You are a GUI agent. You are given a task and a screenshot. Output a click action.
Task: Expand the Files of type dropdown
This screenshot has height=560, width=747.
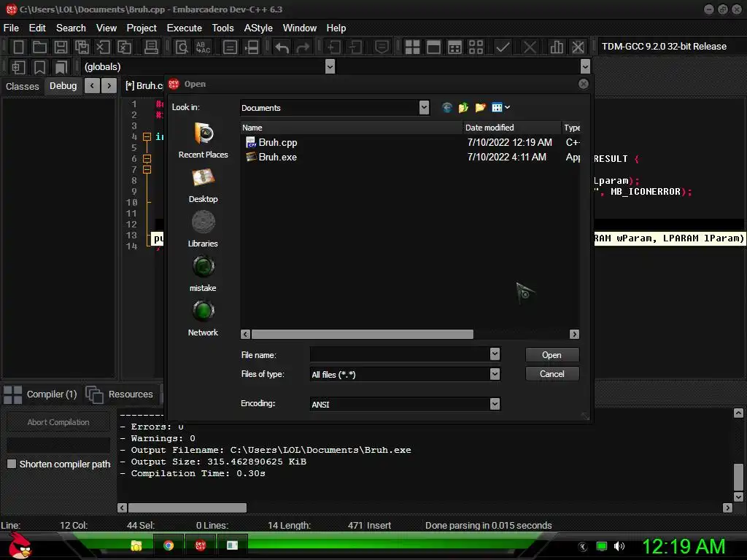pos(495,374)
